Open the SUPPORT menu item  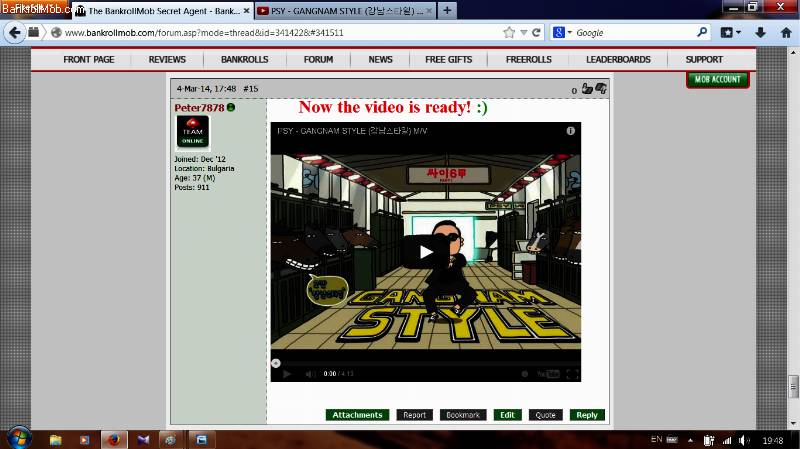coord(704,59)
